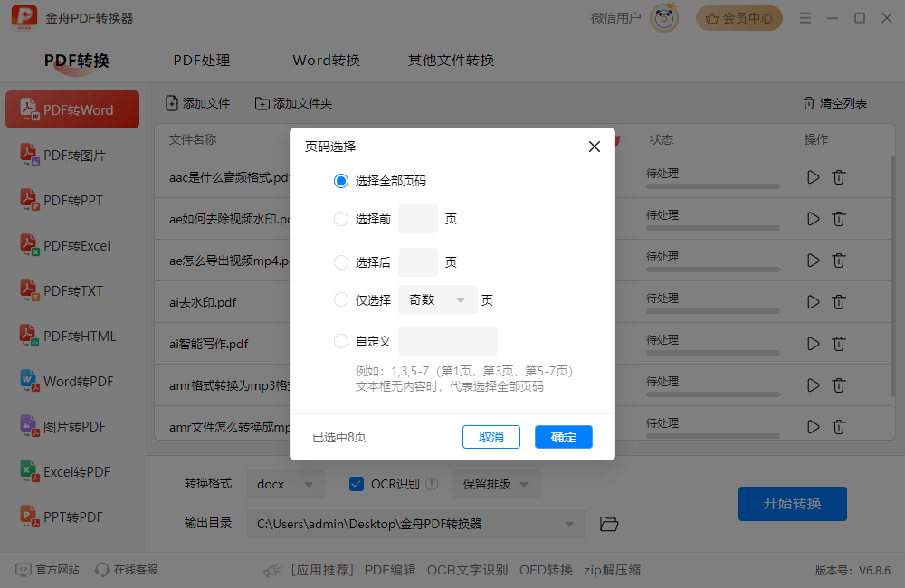Image resolution: width=905 pixels, height=588 pixels.
Task: Choose the 自定义 custom pages option
Action: point(341,340)
